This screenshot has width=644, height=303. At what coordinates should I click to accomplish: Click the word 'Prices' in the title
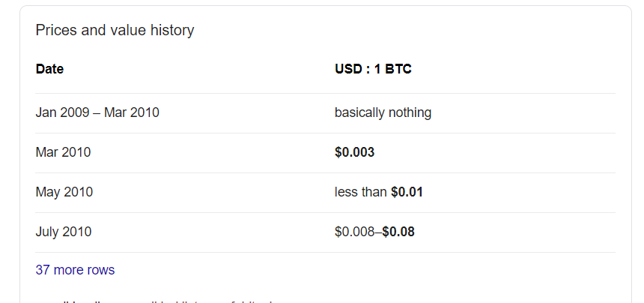[56, 31]
